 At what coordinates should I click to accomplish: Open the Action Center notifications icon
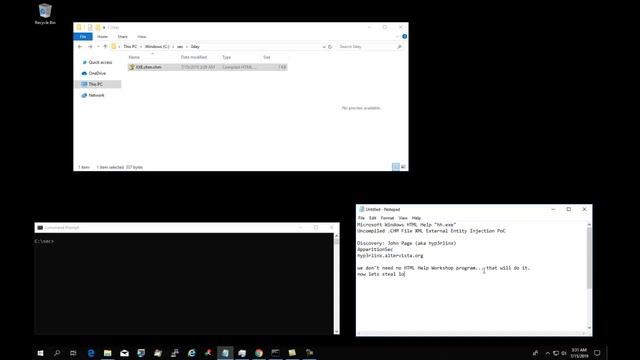[597, 353]
